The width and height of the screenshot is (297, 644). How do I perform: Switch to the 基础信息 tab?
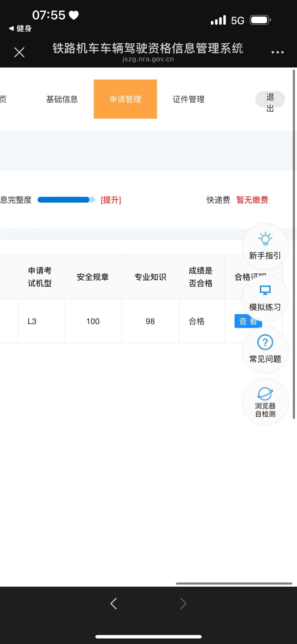click(62, 99)
